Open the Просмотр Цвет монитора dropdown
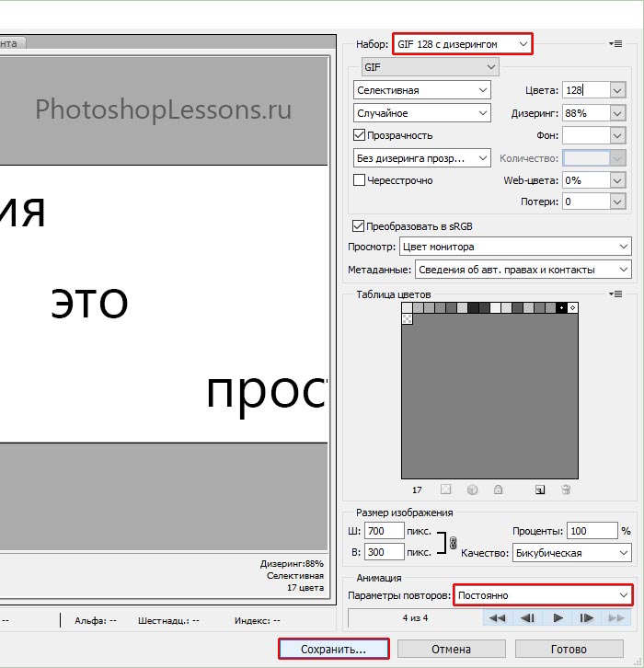This screenshot has width=644, height=668. [515, 247]
